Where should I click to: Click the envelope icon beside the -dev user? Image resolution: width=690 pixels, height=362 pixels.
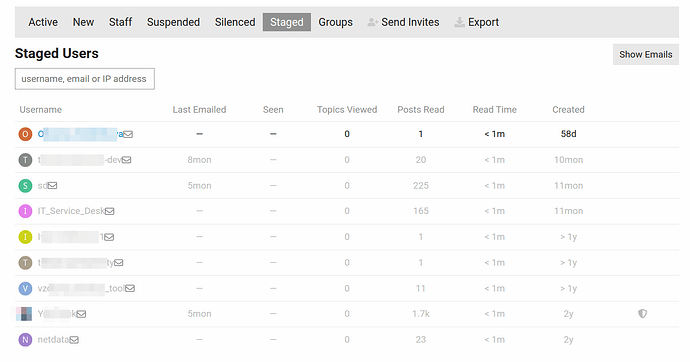pyautogui.click(x=127, y=160)
